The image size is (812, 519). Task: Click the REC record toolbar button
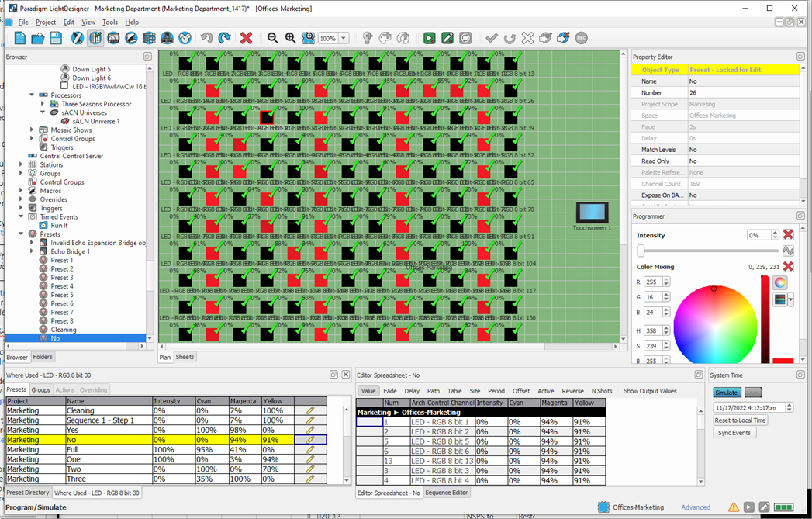581,38
